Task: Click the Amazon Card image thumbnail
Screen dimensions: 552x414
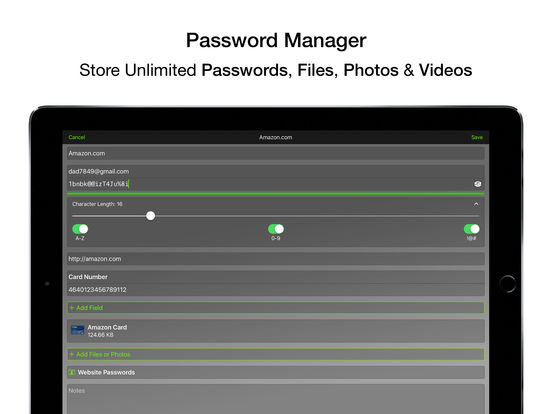Action: click(77, 330)
